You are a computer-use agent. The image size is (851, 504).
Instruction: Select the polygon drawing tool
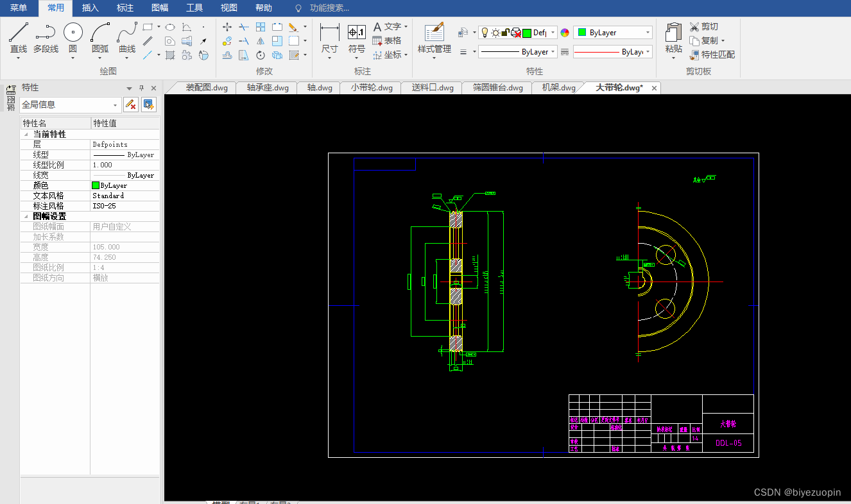170,41
